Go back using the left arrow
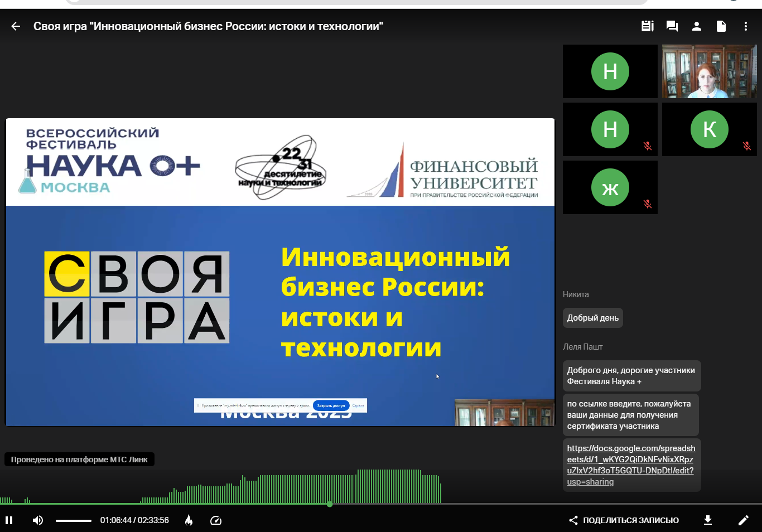 tap(16, 26)
